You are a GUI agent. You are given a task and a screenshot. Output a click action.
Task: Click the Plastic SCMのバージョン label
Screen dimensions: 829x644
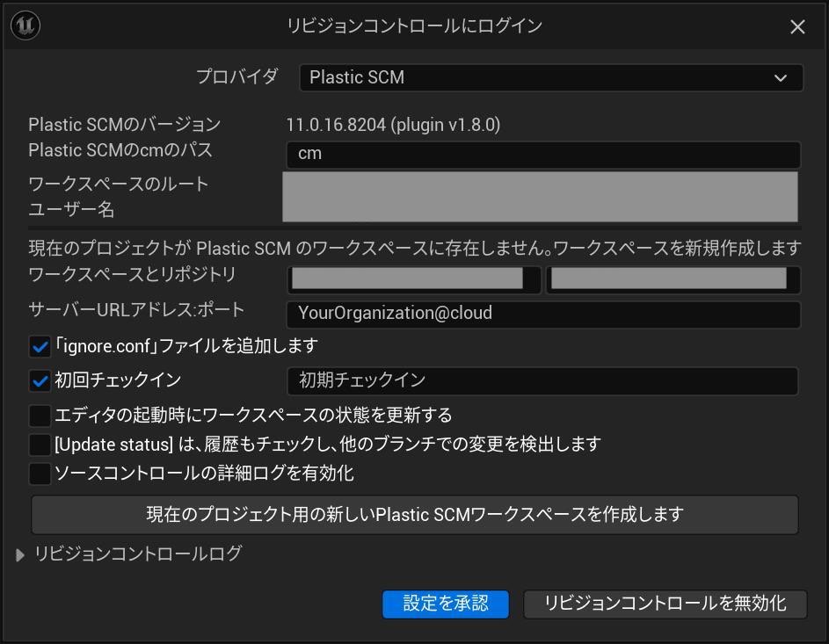coord(124,125)
